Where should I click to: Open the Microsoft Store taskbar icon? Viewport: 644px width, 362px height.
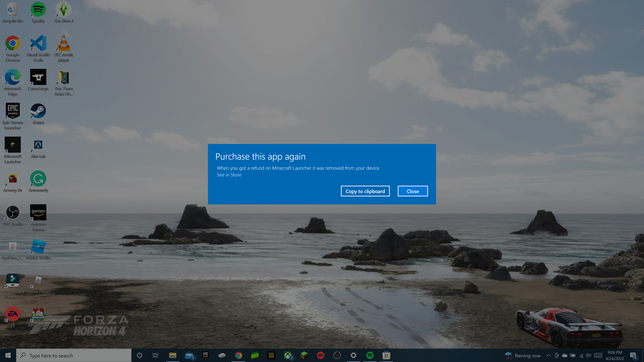[x=386, y=355]
